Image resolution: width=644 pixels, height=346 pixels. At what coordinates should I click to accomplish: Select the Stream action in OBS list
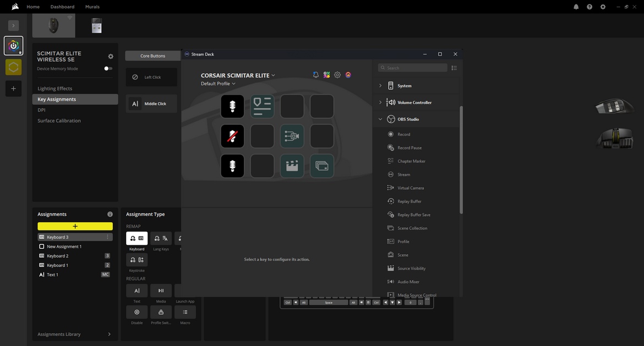click(x=417, y=174)
